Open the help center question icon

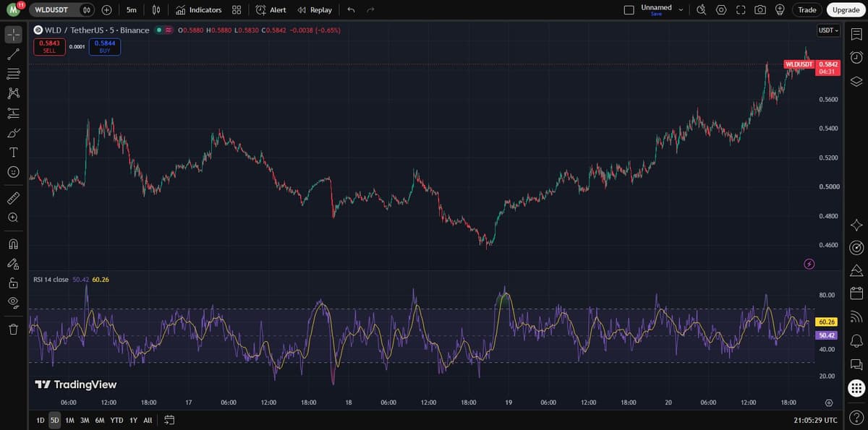[x=856, y=418]
